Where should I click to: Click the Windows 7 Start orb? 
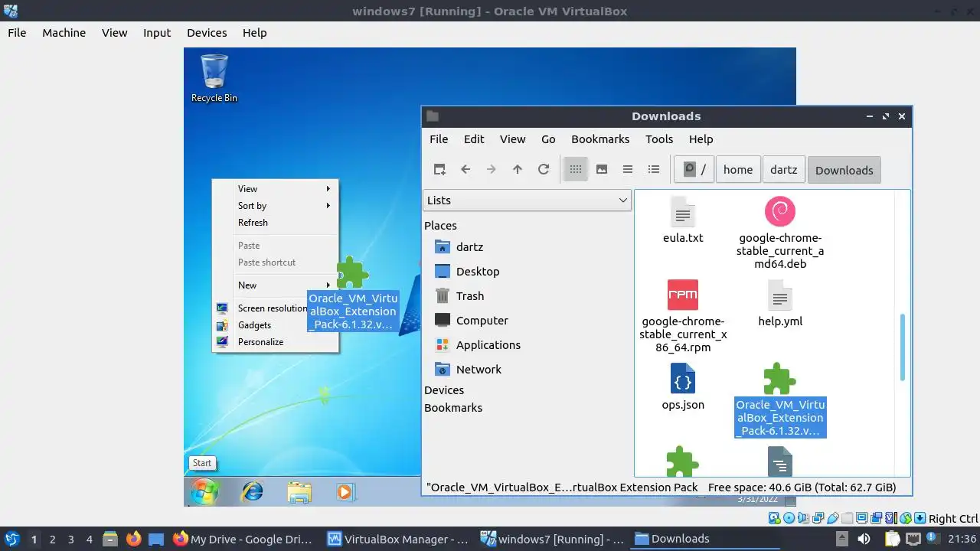204,492
